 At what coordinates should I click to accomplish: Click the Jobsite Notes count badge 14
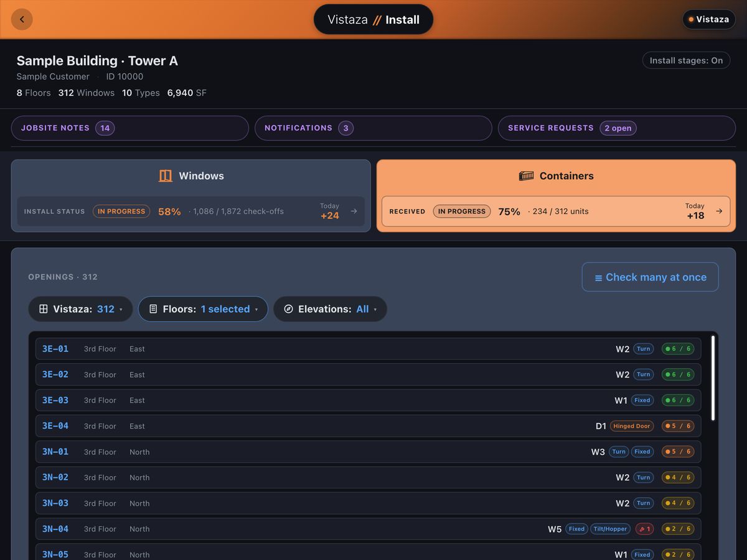105,128
